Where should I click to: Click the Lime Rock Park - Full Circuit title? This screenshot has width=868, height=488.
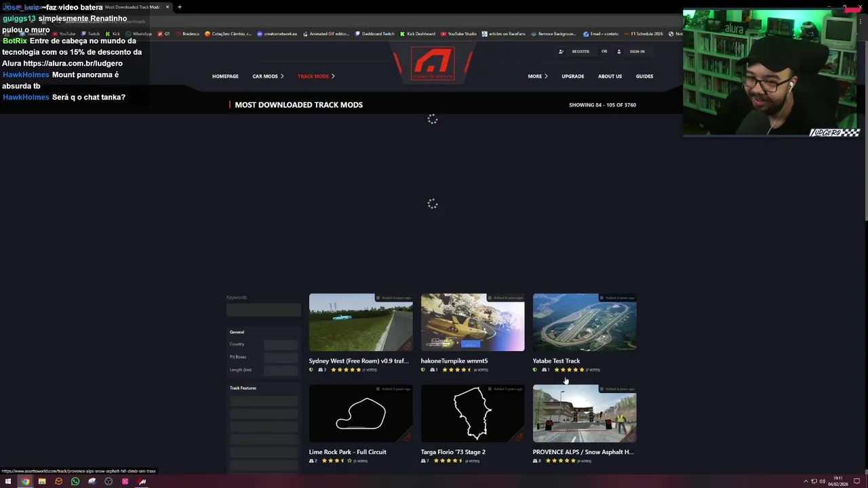tap(347, 452)
